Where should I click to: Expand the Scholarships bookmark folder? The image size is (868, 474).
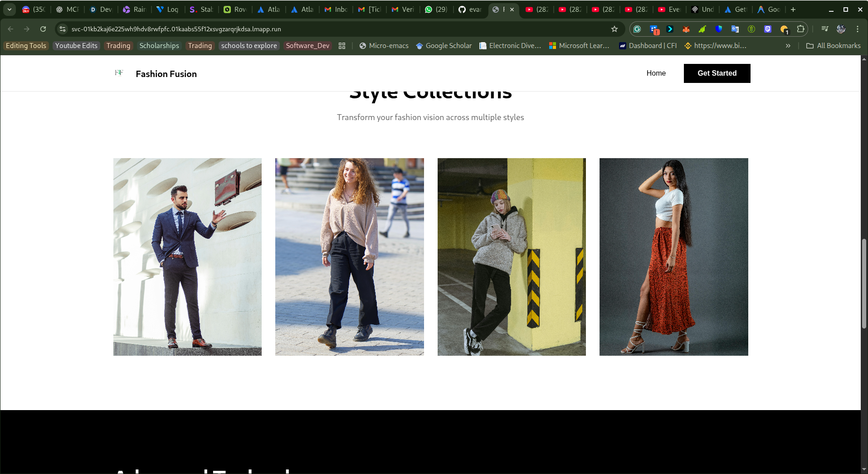159,46
